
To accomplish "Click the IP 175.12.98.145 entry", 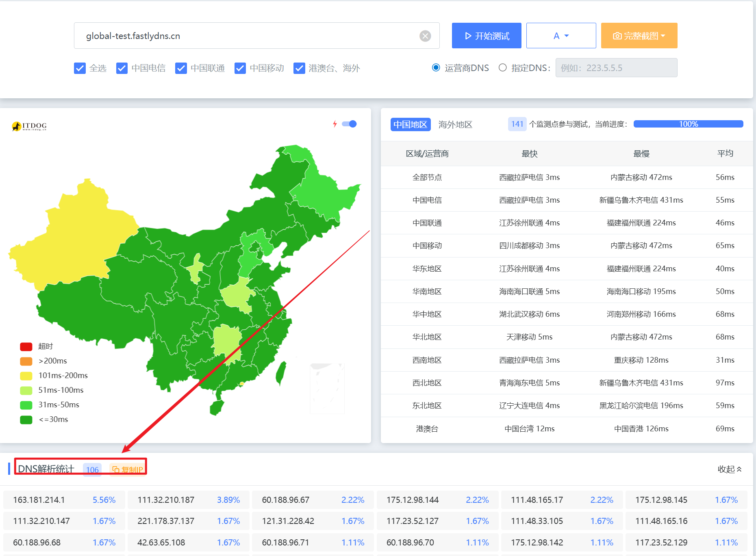I will (686, 500).
